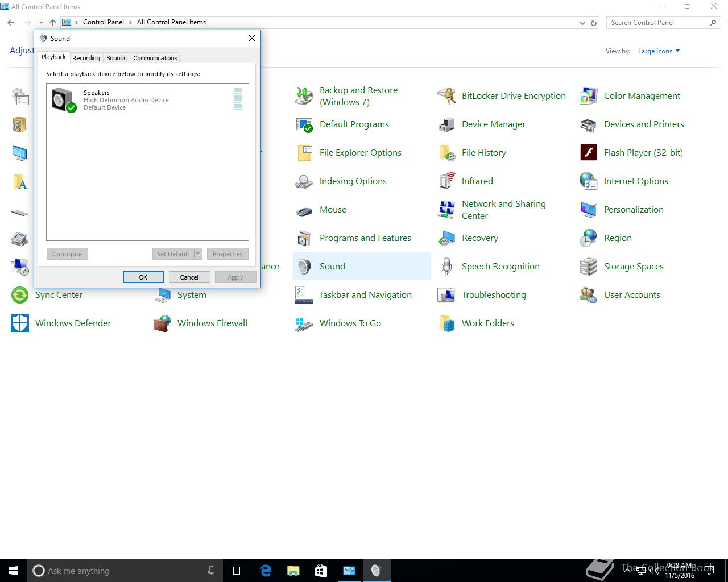Expand the Set Default dropdown arrow
Screen dimensions: 728x582
pyautogui.click(x=198, y=254)
